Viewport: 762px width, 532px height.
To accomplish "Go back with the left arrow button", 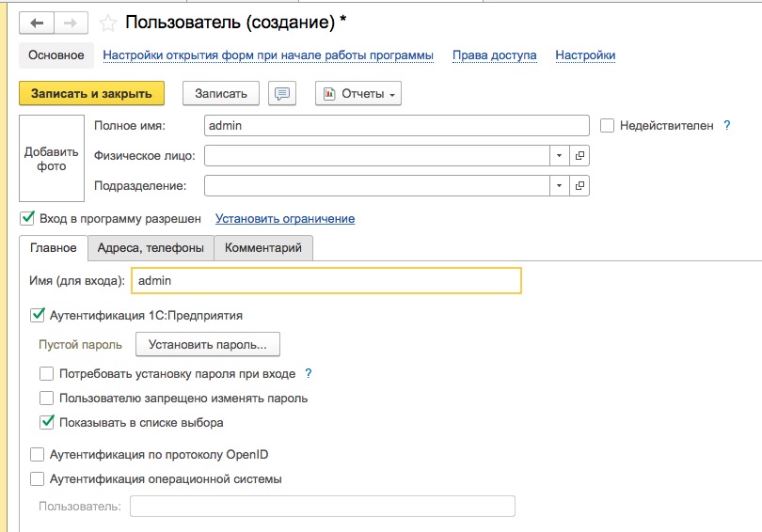I will point(37,23).
